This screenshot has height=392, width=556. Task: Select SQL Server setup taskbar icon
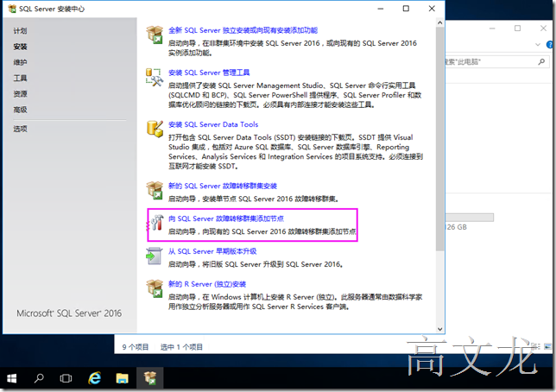tap(150, 378)
